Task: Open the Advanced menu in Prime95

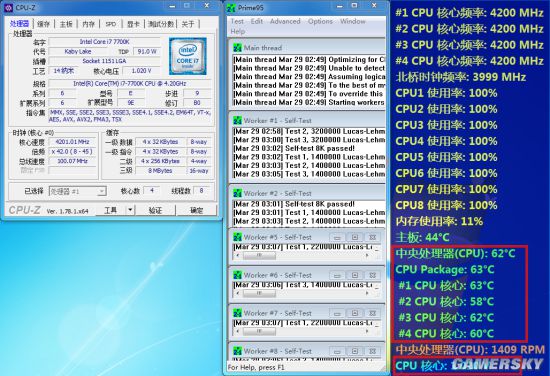Action: pyautogui.click(x=285, y=21)
